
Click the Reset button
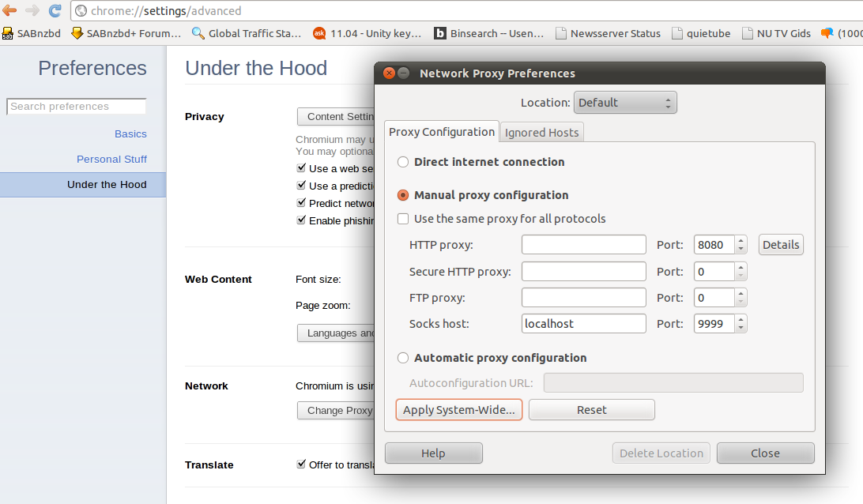point(592,410)
